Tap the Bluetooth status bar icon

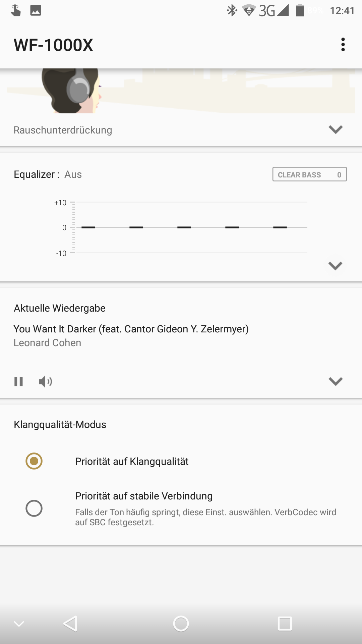pos(232,10)
